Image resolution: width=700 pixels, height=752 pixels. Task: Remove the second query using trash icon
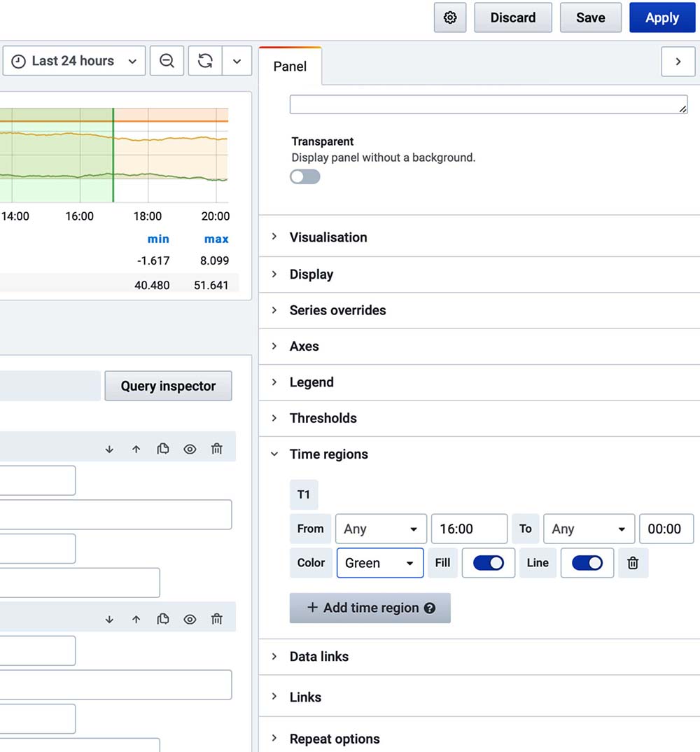tap(217, 620)
